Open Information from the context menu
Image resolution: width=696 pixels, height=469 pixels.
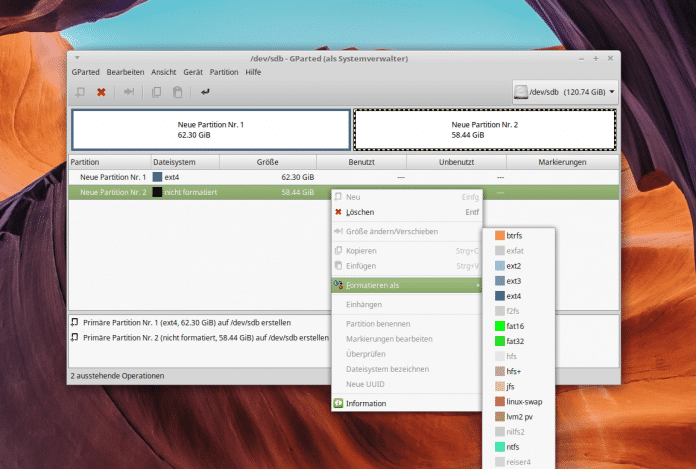pos(366,403)
